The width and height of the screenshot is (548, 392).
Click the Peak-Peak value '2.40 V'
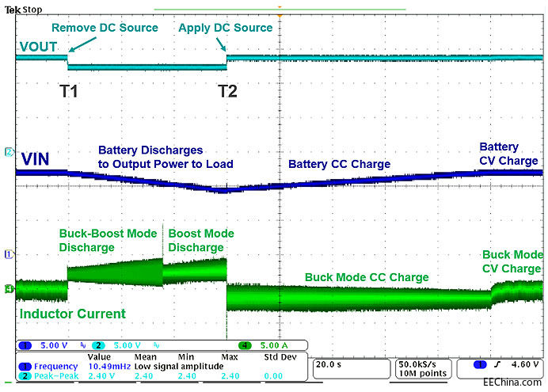(x=101, y=376)
